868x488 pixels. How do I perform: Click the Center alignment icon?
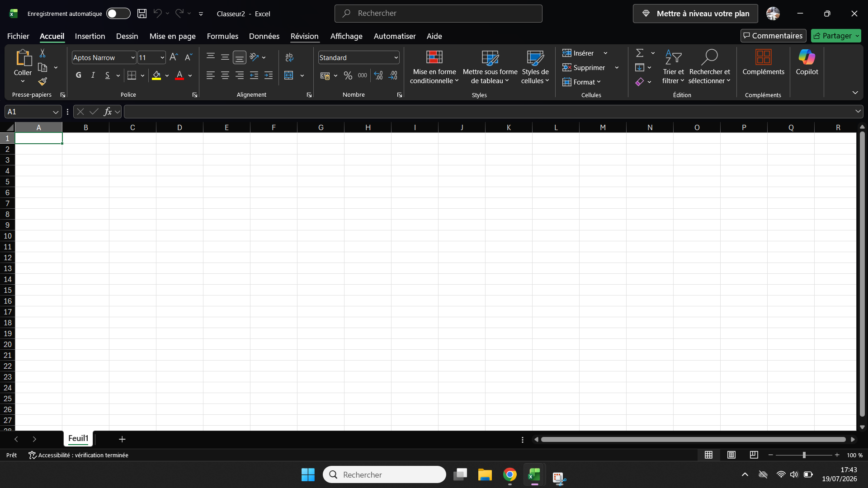225,75
